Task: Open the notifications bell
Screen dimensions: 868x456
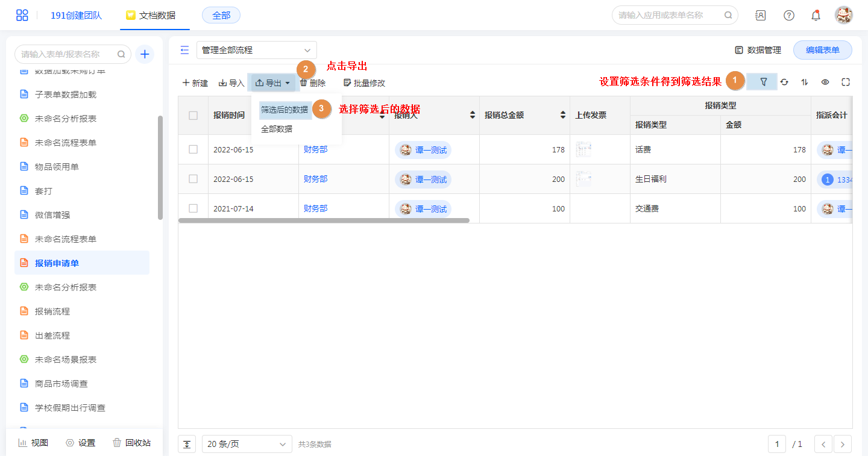Action: coord(816,16)
